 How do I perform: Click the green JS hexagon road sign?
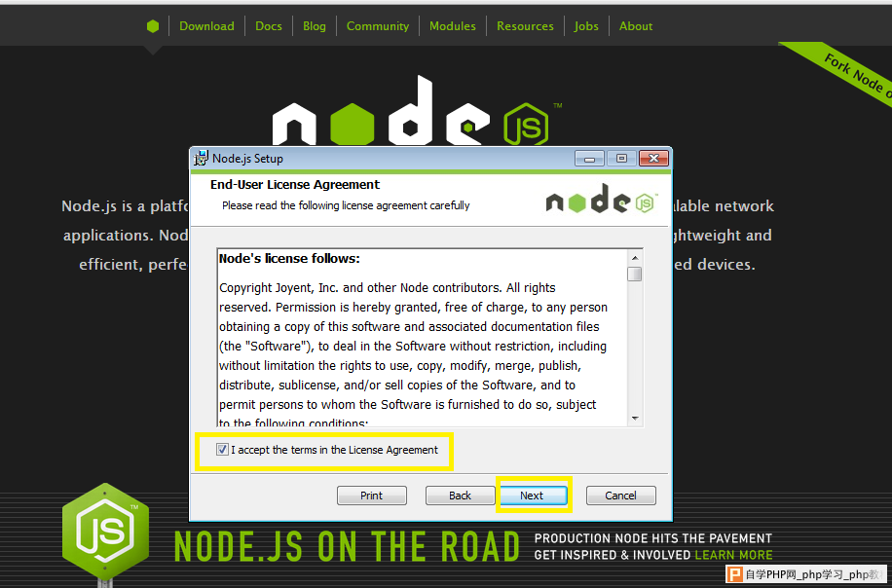click(106, 532)
